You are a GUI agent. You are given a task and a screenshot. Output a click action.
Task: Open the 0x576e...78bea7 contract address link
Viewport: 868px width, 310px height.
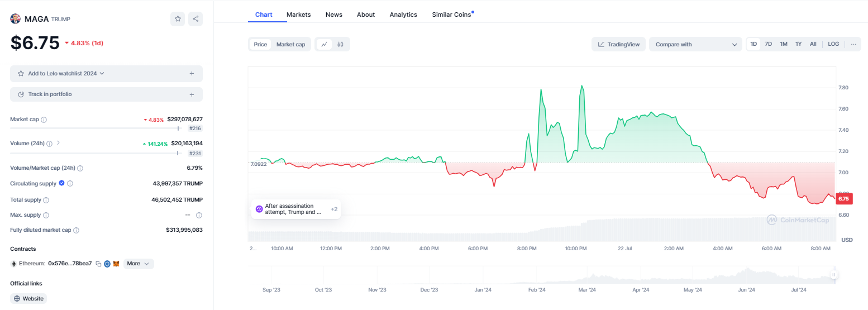point(70,264)
